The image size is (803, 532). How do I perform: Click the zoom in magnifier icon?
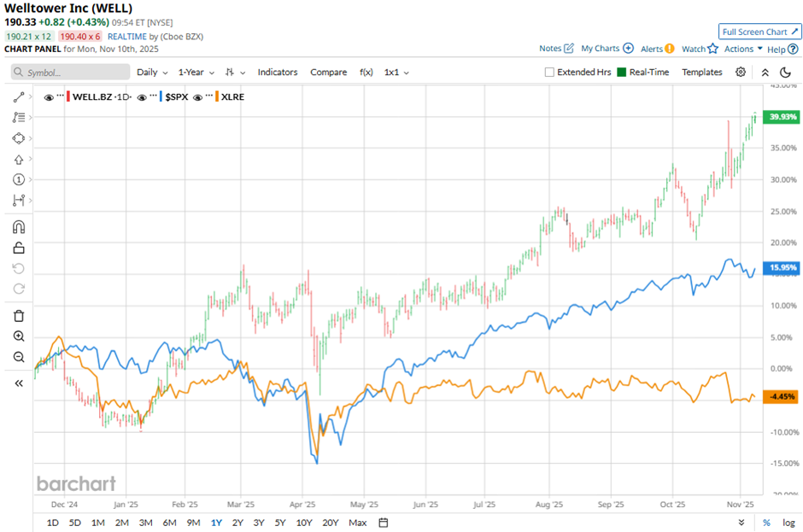pyautogui.click(x=19, y=336)
